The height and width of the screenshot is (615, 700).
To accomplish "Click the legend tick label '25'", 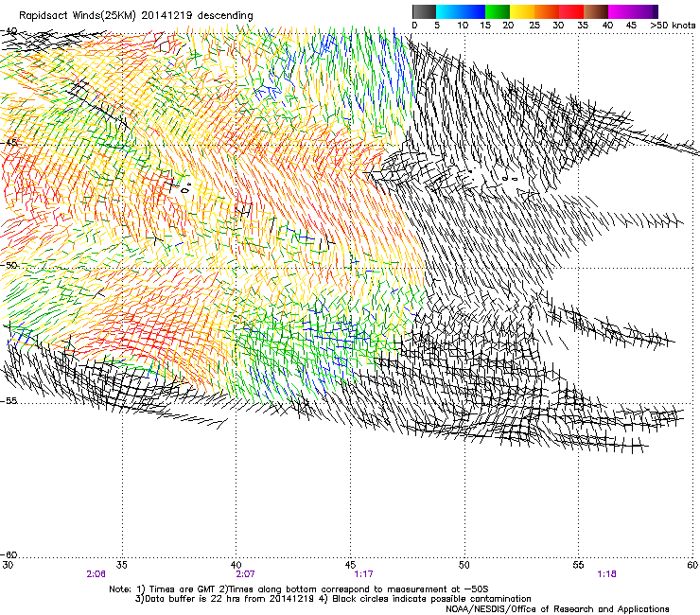I will point(534,26).
